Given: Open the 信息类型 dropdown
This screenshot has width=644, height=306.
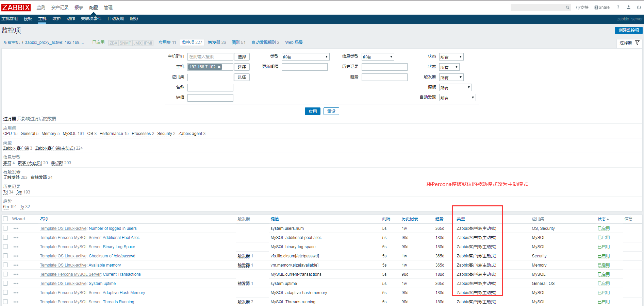Looking at the screenshot, I should pyautogui.click(x=378, y=57).
